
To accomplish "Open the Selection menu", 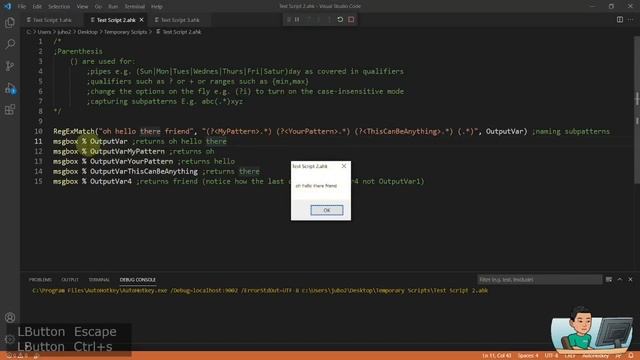I will pos(59,7).
